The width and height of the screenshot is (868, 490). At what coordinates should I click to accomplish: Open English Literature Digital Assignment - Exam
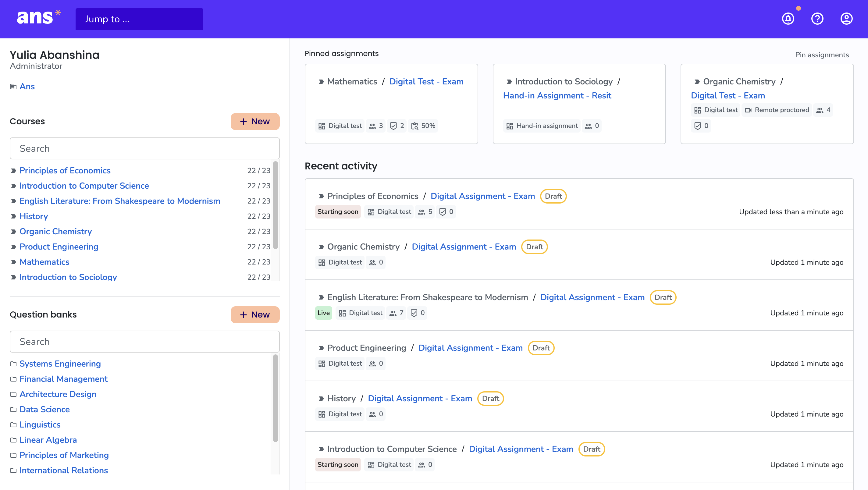[x=592, y=297]
